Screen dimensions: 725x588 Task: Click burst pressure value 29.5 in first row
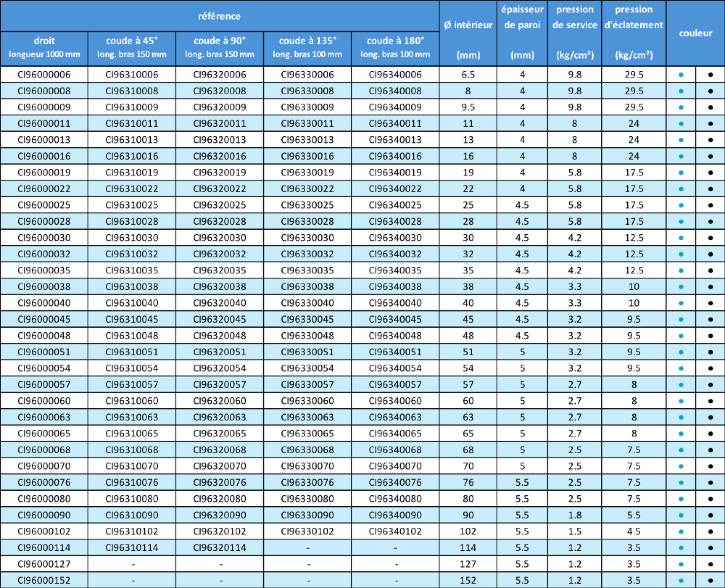(x=634, y=74)
